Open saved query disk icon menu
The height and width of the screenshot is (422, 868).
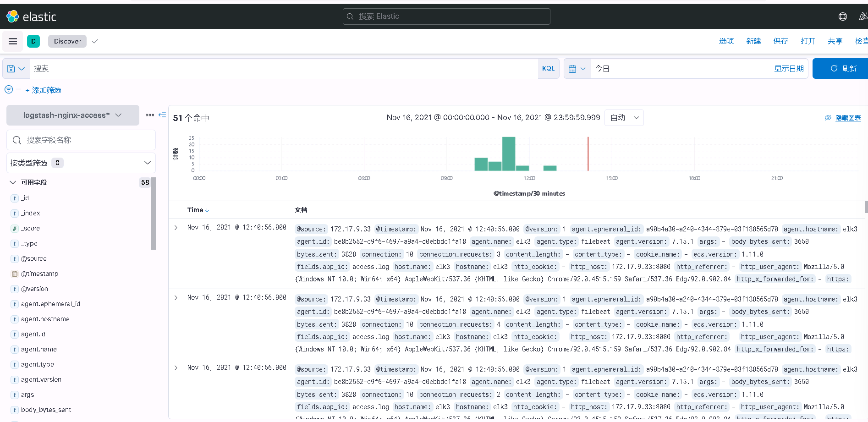tap(16, 69)
